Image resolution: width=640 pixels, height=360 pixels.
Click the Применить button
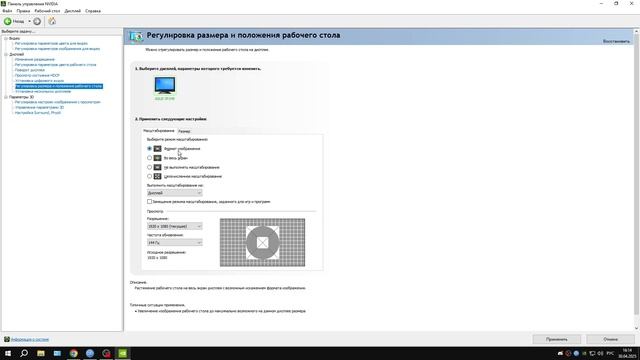pos(557,339)
